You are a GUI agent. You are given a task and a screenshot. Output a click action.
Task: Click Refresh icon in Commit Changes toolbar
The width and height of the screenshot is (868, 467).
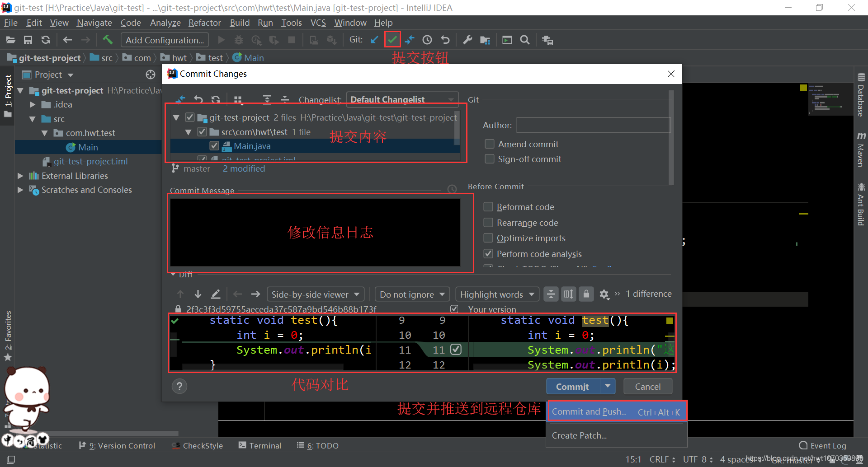pos(216,99)
